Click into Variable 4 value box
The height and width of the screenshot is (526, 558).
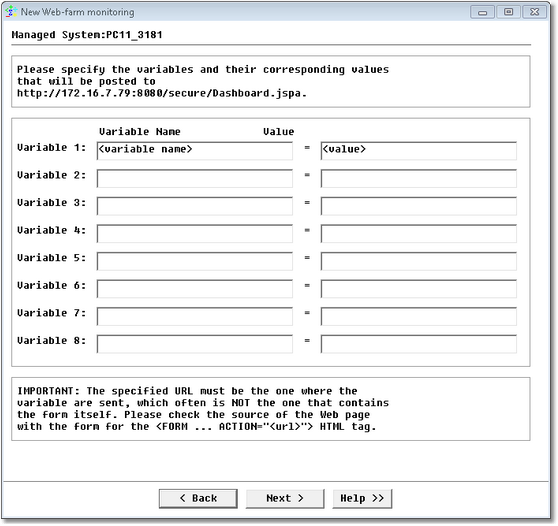418,233
